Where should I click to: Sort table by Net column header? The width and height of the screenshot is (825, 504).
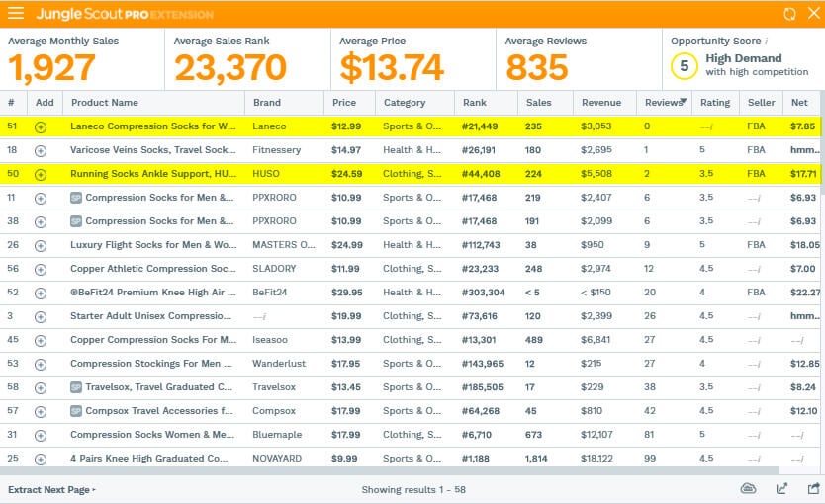click(801, 103)
